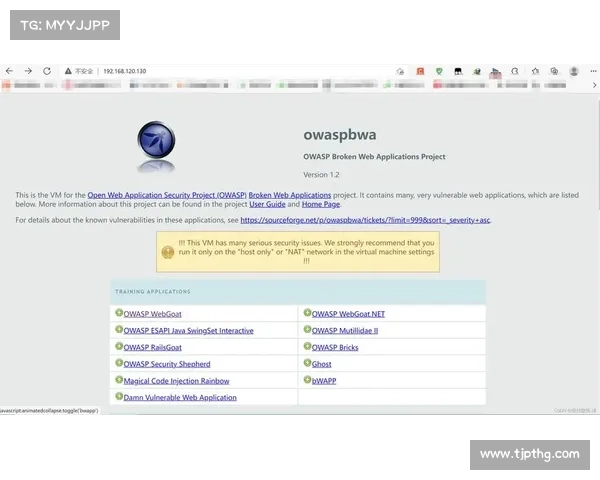Click the page's vertical scrollbar
Viewport: 600px width, 480px height.
(x=598, y=153)
